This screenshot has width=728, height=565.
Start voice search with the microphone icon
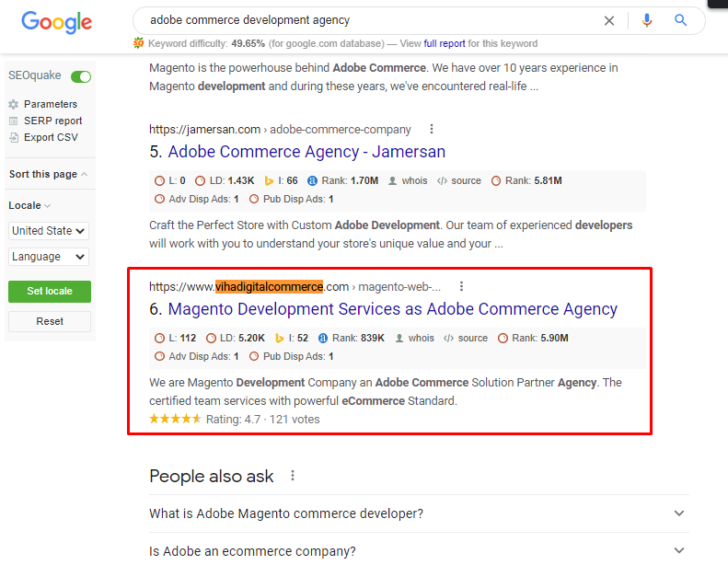click(647, 20)
